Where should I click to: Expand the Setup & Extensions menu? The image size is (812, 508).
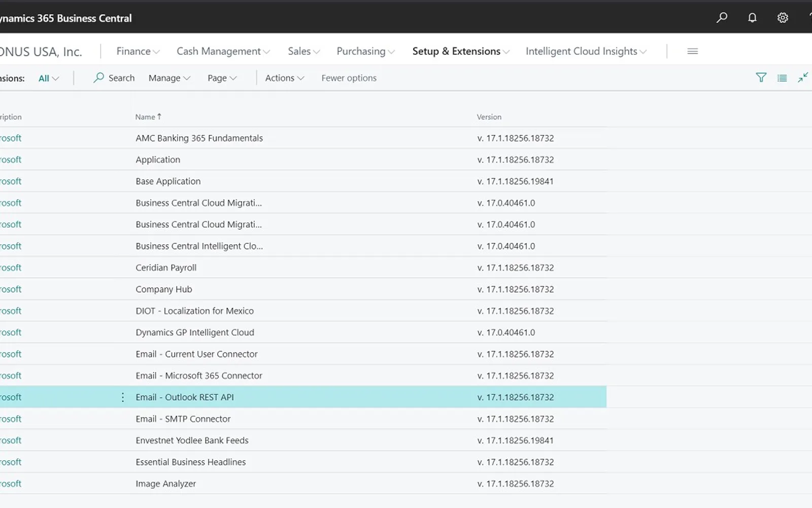[x=461, y=51]
